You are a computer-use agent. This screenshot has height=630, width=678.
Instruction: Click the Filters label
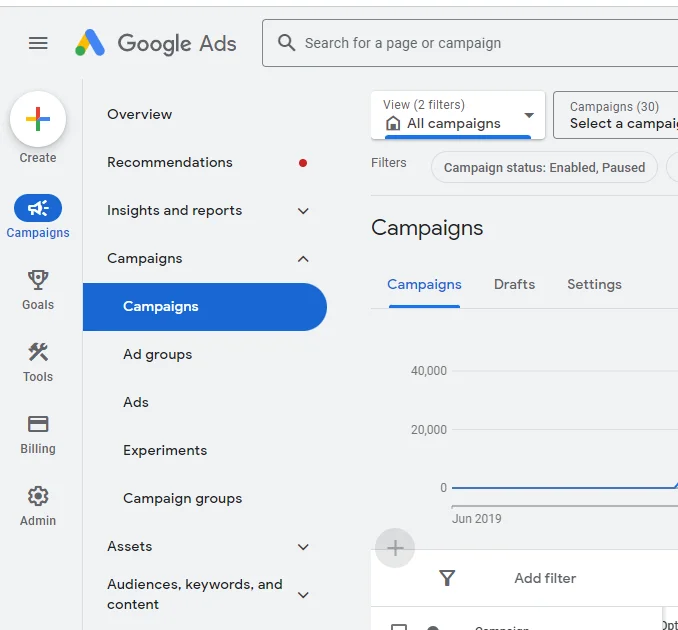coord(389,163)
